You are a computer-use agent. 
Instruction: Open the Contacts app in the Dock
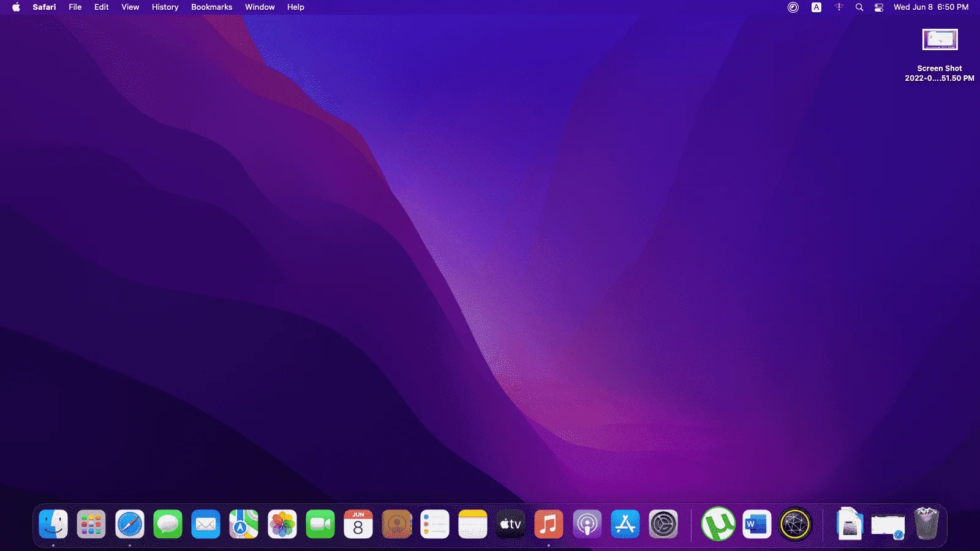point(397,525)
